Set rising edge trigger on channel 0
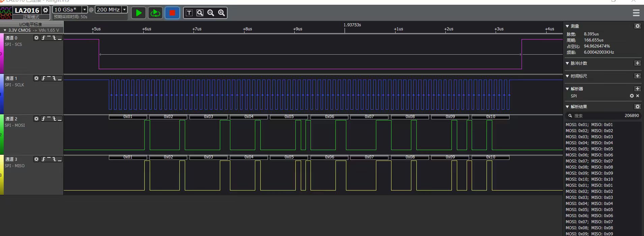Screen dimensions: 644x236 click(x=43, y=38)
